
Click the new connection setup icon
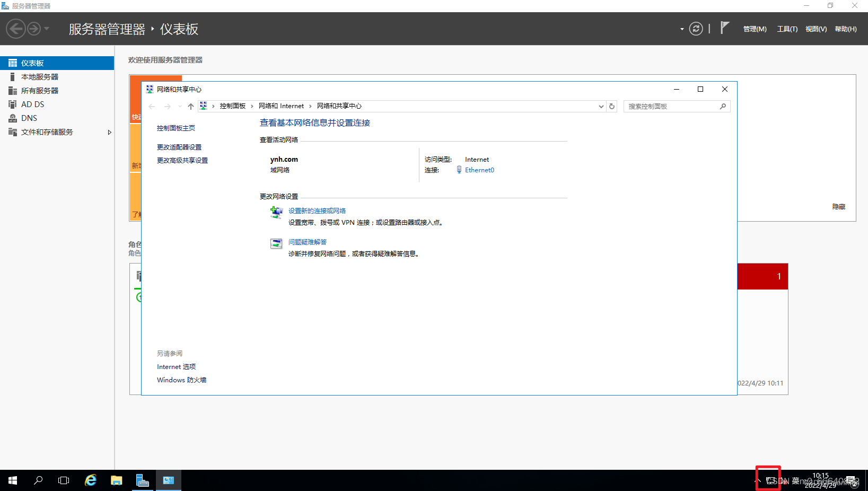[x=276, y=212]
